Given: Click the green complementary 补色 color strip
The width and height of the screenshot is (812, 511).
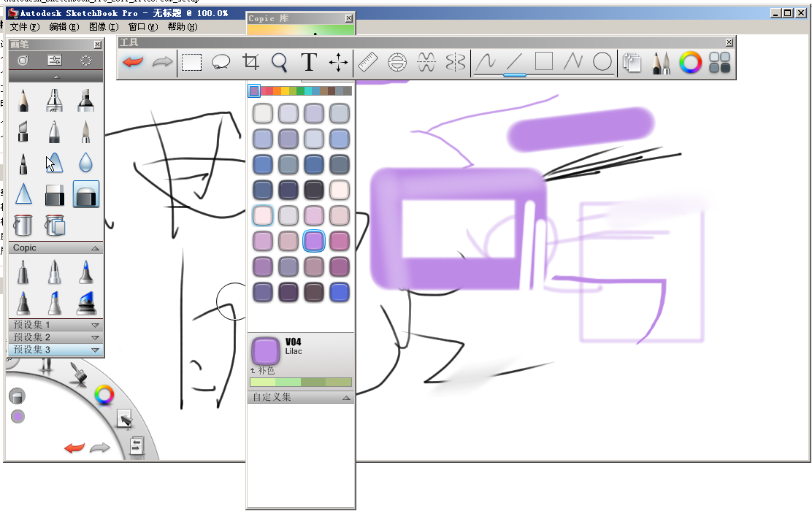Looking at the screenshot, I should (x=301, y=383).
